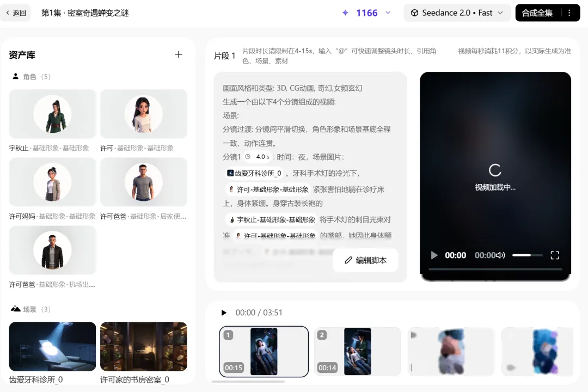588x392 pixels.
Task: Click the 编辑脚本 button
Action: (x=365, y=260)
